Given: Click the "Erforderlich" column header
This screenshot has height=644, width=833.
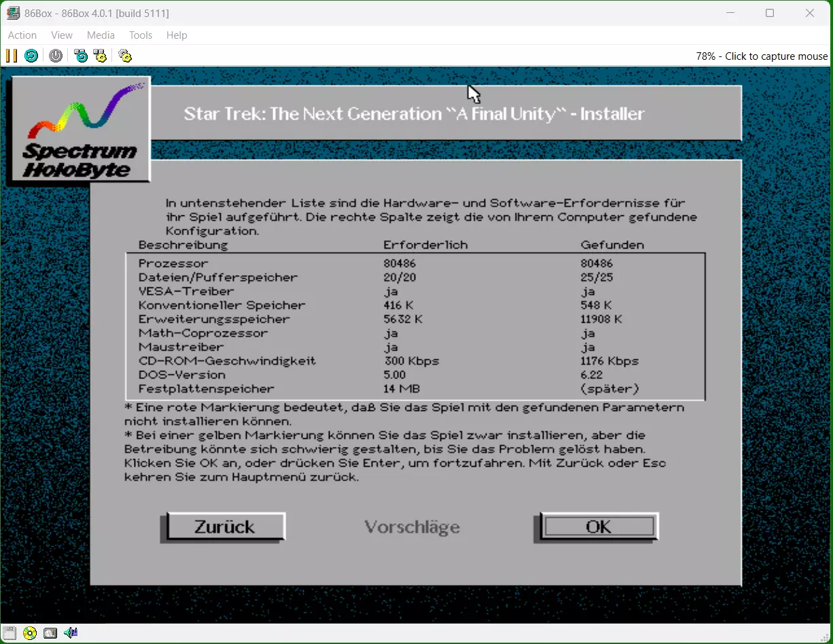Looking at the screenshot, I should coord(426,245).
